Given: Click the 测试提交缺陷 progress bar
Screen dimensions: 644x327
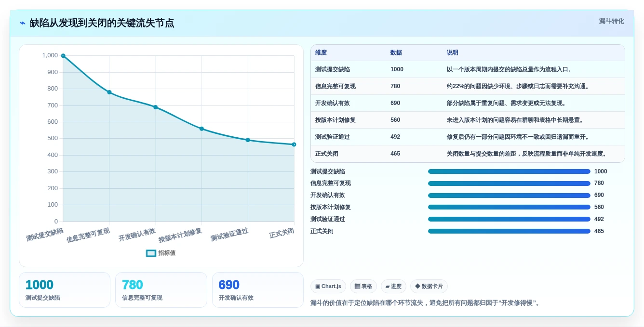Looking at the screenshot, I should 509,171.
